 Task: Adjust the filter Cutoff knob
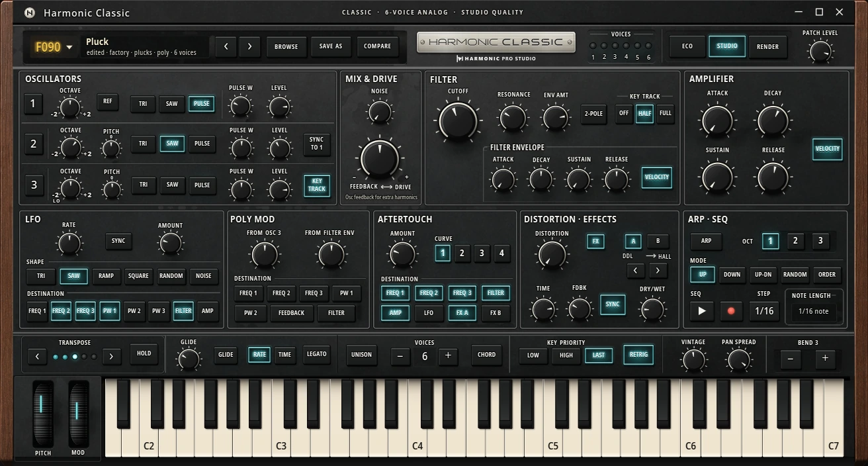(458, 120)
